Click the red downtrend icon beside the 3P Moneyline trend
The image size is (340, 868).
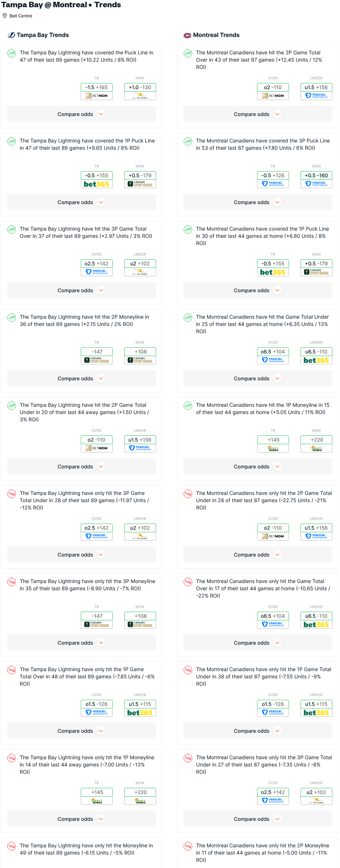point(12,582)
